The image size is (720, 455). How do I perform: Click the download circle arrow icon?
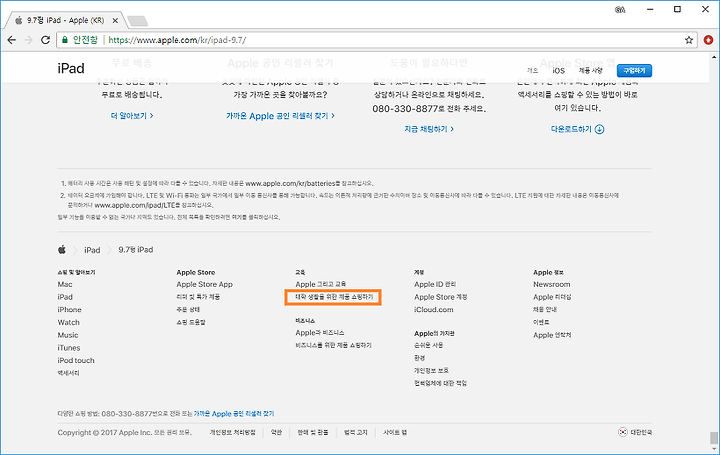[599, 129]
